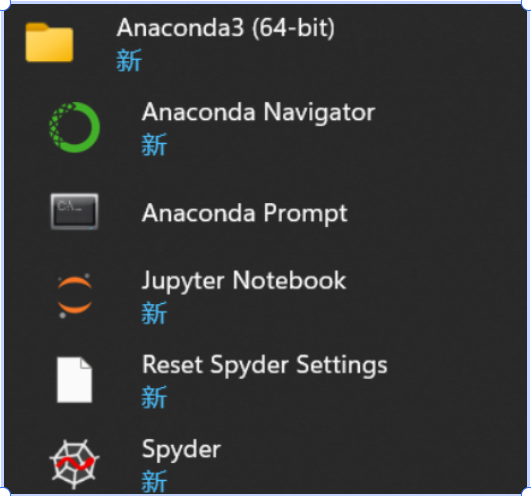Screen dimensions: 531x496
Task: Launch Spyder from its text label
Action: 182,450
